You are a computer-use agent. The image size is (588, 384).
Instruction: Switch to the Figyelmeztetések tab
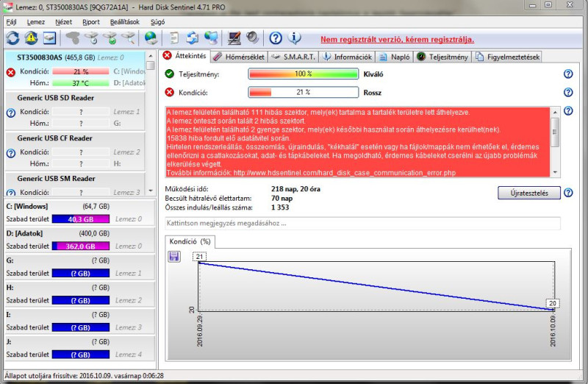[x=507, y=57]
